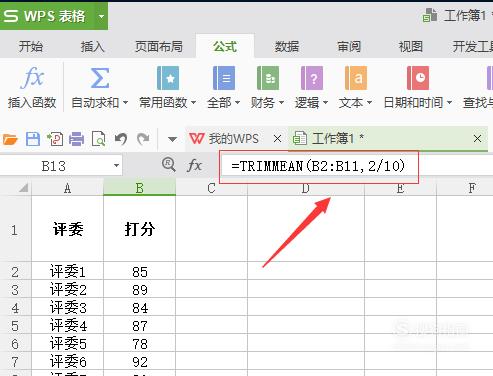The height and width of the screenshot is (376, 493).
Task: Select cell with 评委3
Action: point(67,307)
